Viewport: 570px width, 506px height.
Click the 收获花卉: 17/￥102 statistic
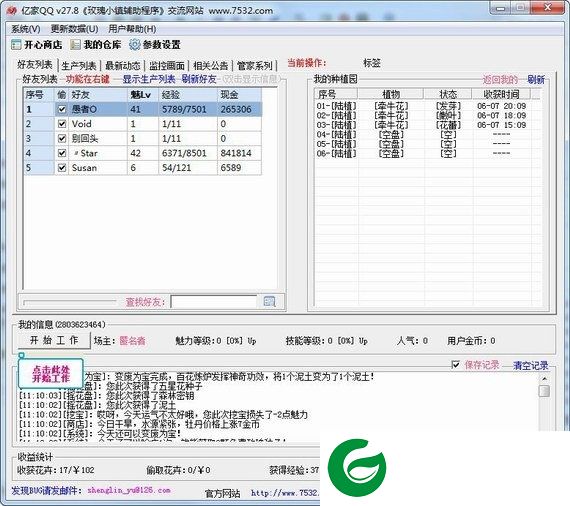(x=56, y=470)
